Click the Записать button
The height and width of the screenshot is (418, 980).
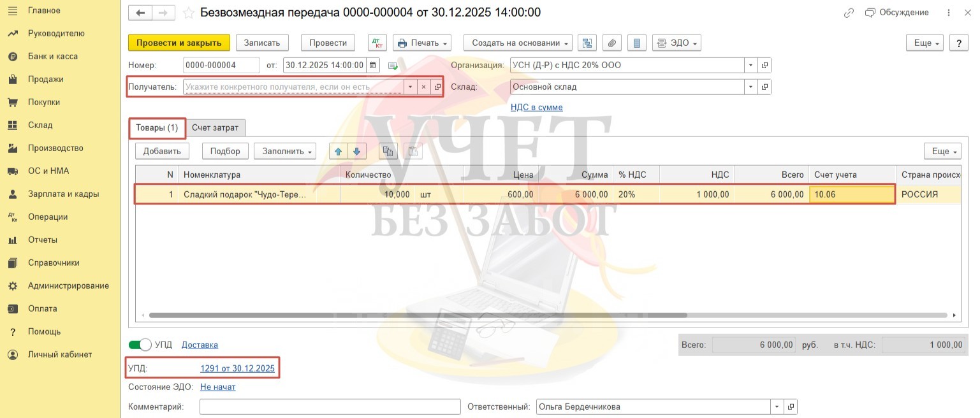pos(262,43)
